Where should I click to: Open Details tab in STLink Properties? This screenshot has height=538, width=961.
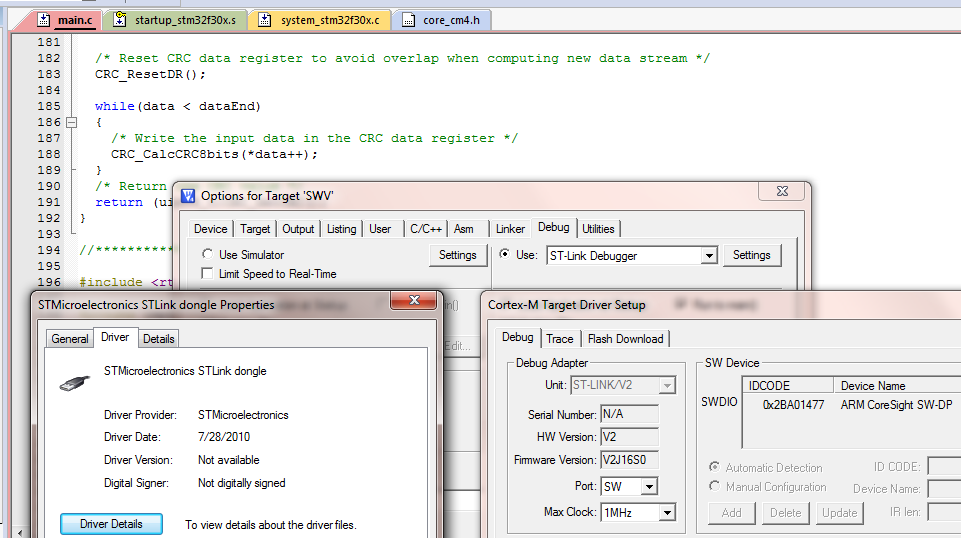coord(159,339)
